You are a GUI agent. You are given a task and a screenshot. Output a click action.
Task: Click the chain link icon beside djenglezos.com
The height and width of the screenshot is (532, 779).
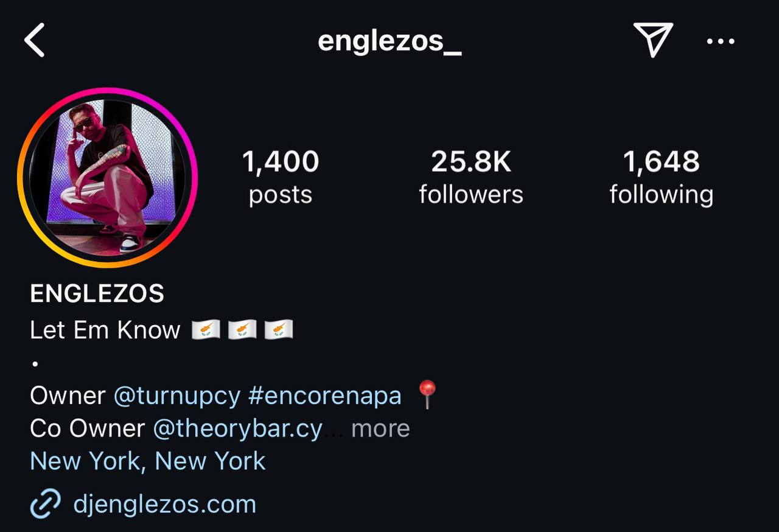click(x=45, y=503)
